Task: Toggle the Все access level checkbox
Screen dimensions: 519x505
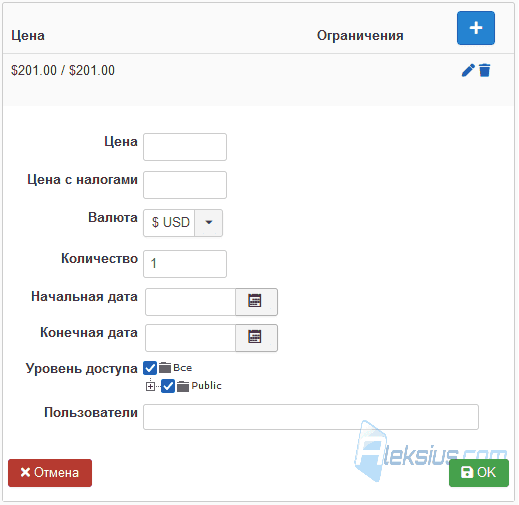Action: point(150,368)
